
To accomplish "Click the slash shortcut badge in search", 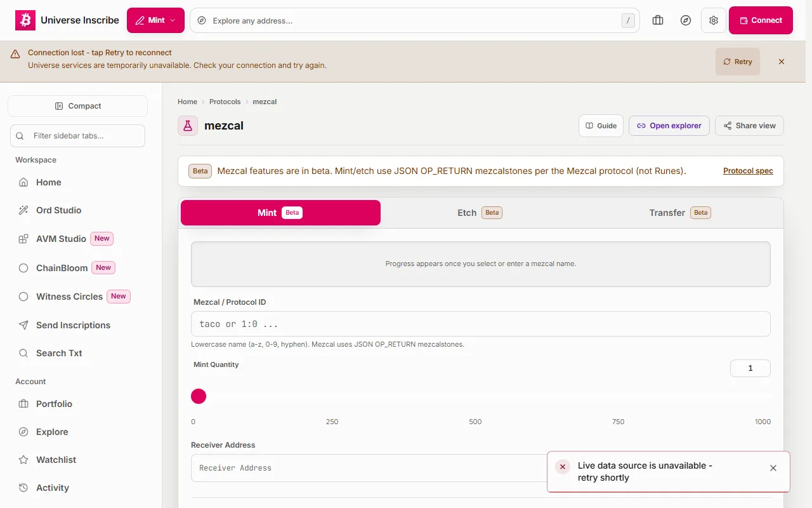I will point(628,20).
